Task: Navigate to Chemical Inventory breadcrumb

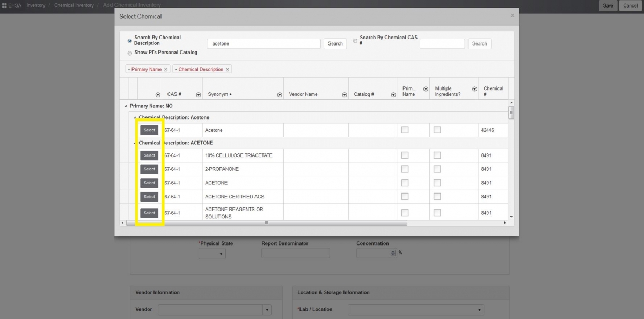Action: pos(75,5)
